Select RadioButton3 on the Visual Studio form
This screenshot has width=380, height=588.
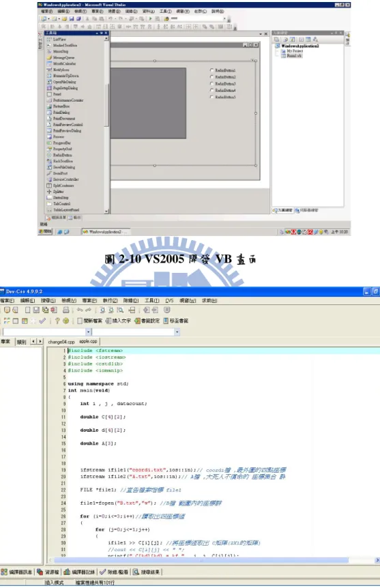coord(223,84)
